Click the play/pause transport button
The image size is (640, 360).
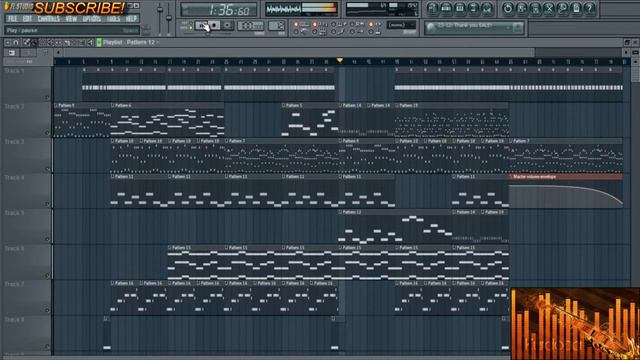coord(203,26)
